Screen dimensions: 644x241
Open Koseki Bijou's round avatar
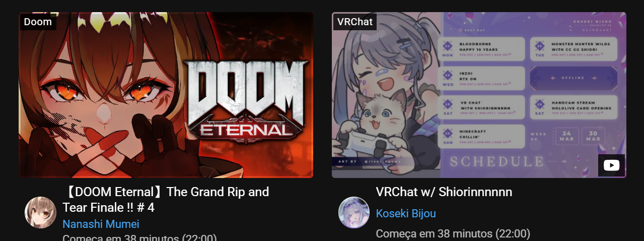click(x=354, y=212)
